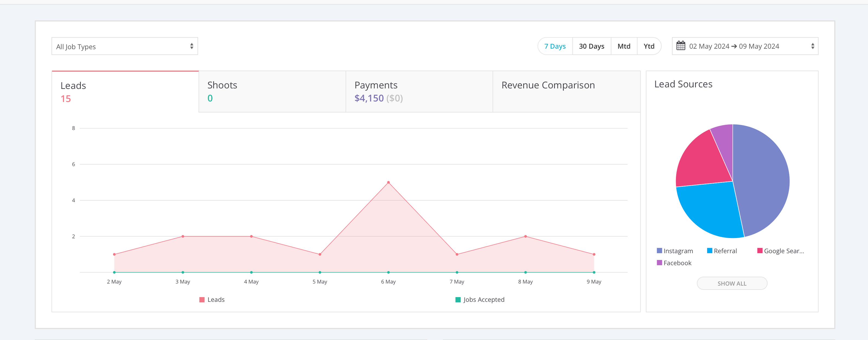
Task: Click the Referral legend color square
Action: click(x=709, y=250)
